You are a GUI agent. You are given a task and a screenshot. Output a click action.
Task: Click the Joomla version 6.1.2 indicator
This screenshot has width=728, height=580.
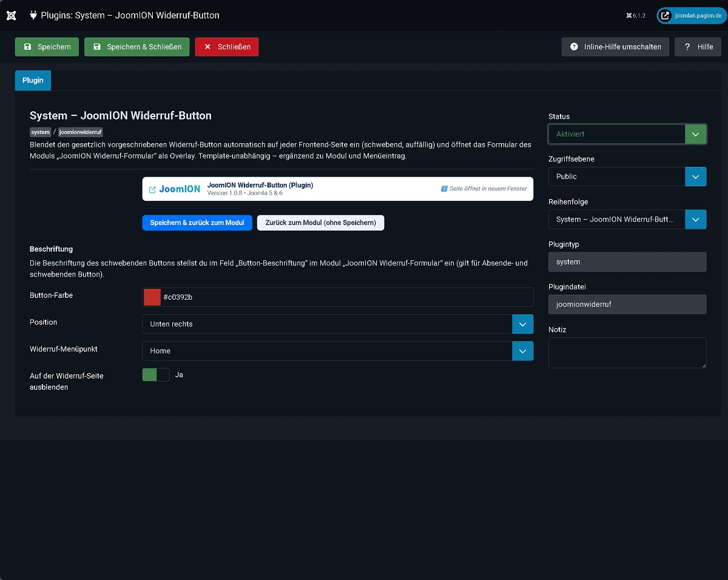tap(636, 16)
